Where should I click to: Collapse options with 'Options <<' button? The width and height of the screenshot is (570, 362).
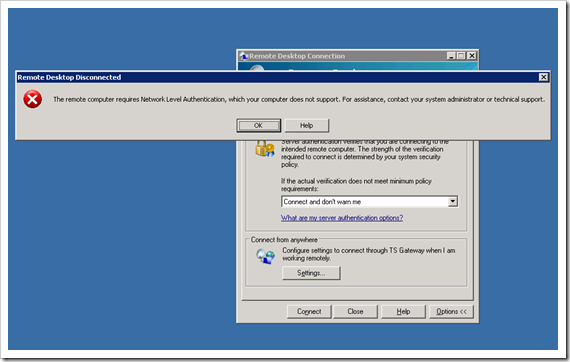tap(451, 311)
